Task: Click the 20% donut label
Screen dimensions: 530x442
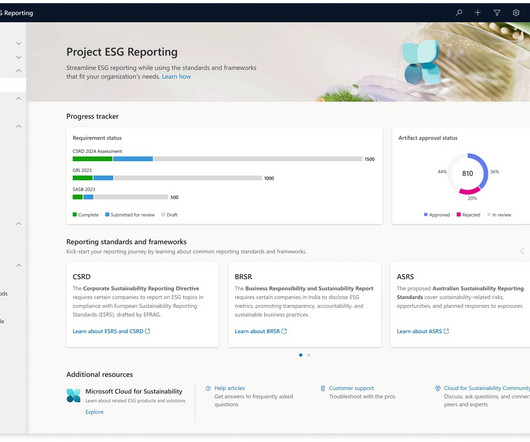Action: click(x=472, y=198)
